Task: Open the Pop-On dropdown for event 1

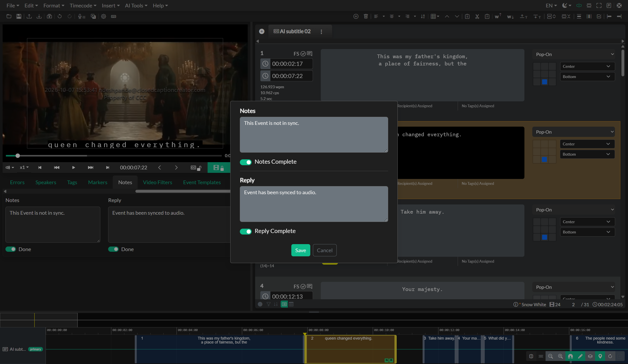Action: (x=574, y=54)
